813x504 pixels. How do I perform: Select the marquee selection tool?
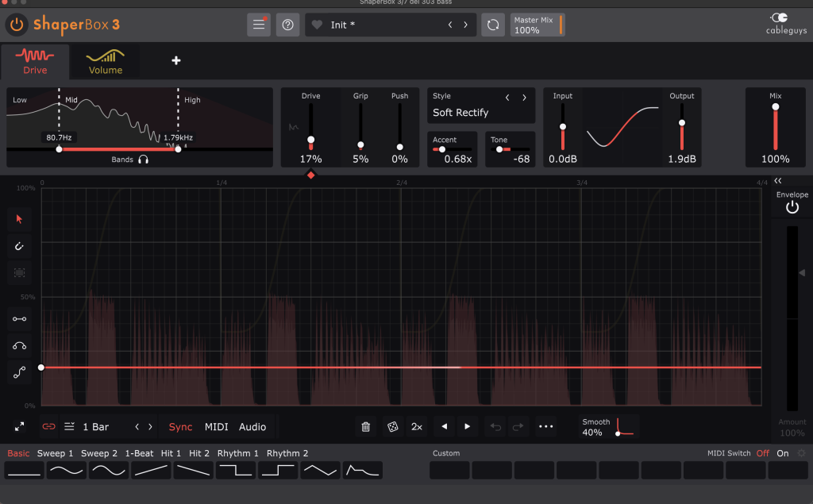point(19,273)
